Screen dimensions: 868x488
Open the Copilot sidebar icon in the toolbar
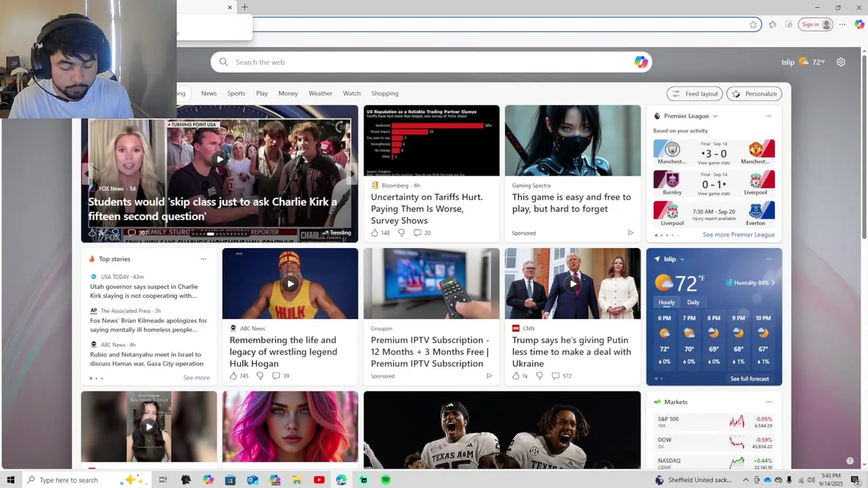coord(859,24)
